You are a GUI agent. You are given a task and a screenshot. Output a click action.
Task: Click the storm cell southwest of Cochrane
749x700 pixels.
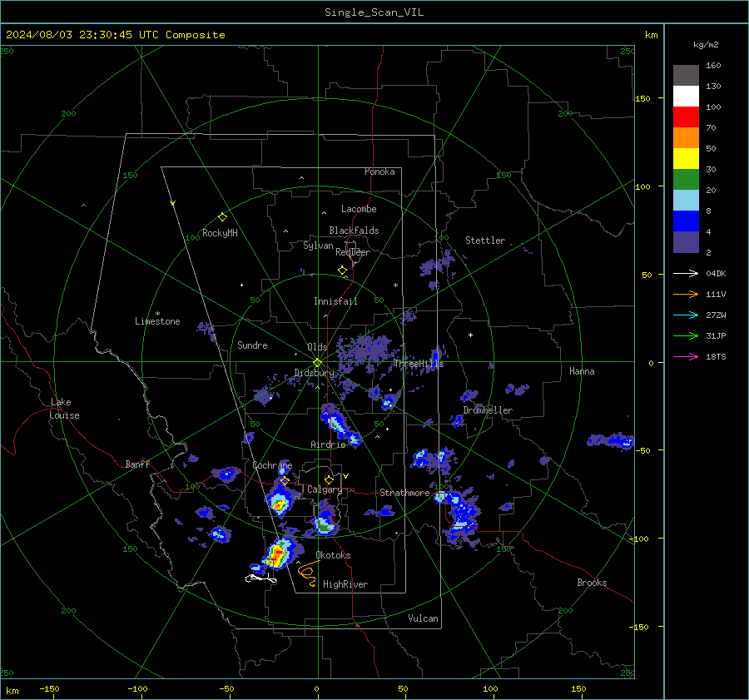[279, 502]
